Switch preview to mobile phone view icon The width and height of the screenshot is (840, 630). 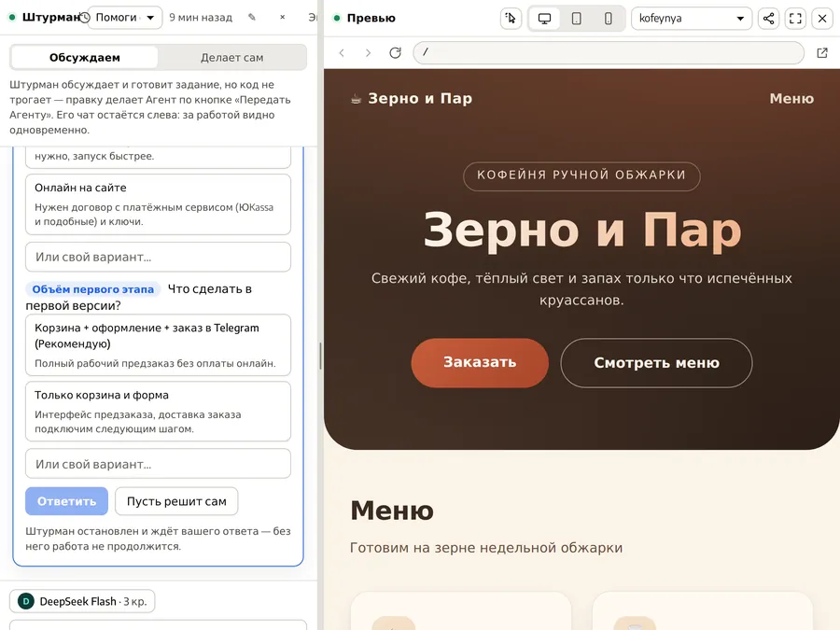pos(608,19)
